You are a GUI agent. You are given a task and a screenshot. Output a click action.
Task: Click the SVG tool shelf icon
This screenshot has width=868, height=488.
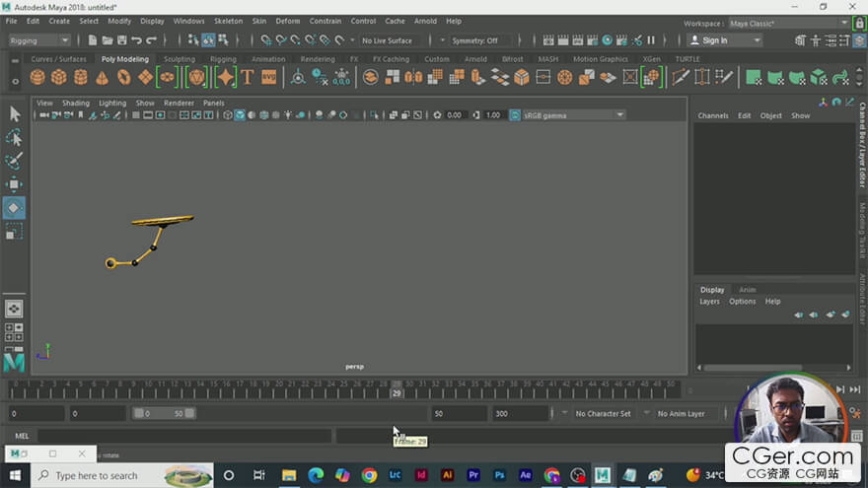point(268,77)
